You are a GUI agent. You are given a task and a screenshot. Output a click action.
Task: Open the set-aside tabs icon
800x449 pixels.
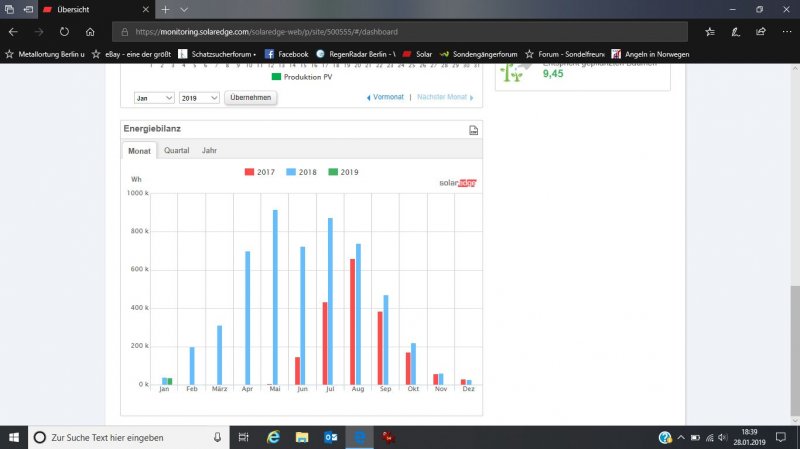[9, 9]
